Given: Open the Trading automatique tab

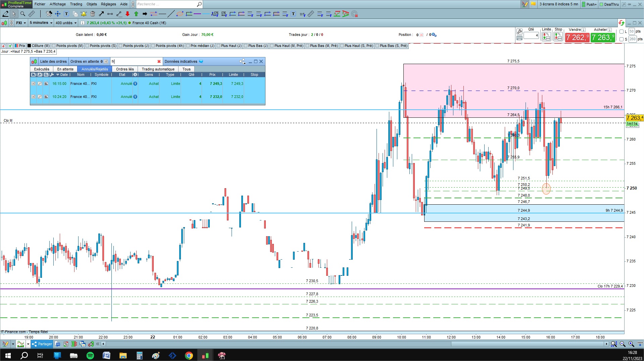Looking at the screenshot, I should [158, 69].
